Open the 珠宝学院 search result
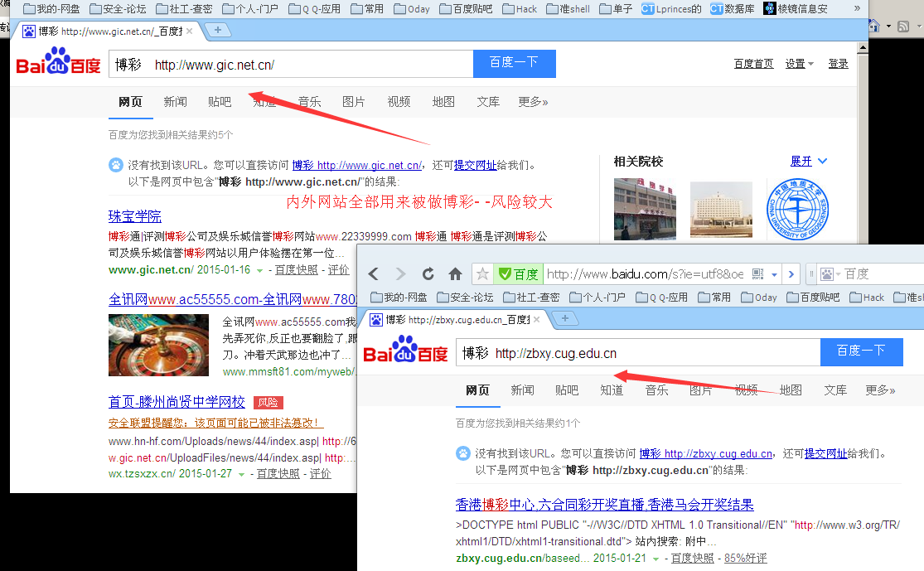The image size is (924, 571). pyautogui.click(x=135, y=216)
